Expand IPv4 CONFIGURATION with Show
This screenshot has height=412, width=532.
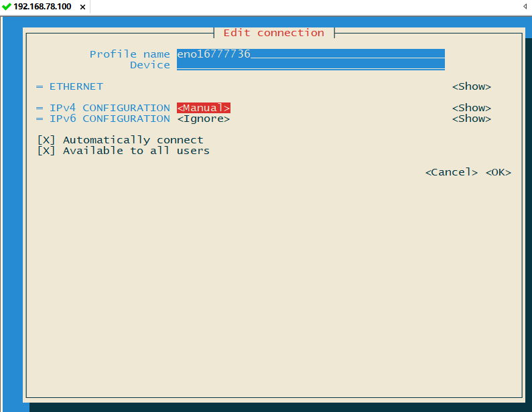[x=471, y=108]
